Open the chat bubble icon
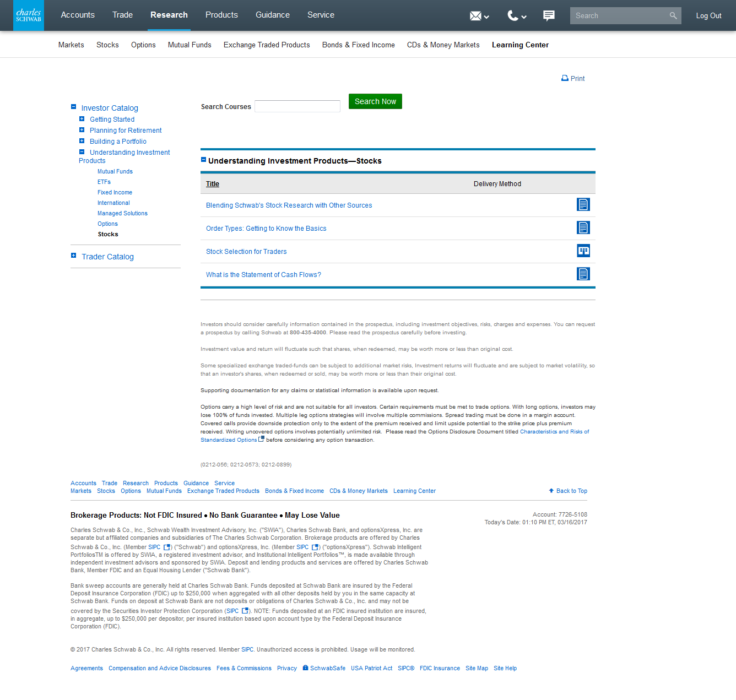This screenshot has width=736, height=700. [549, 15]
